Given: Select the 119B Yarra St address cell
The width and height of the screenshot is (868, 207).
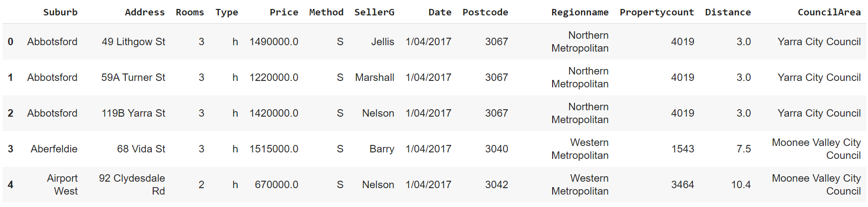Looking at the screenshot, I should (133, 113).
